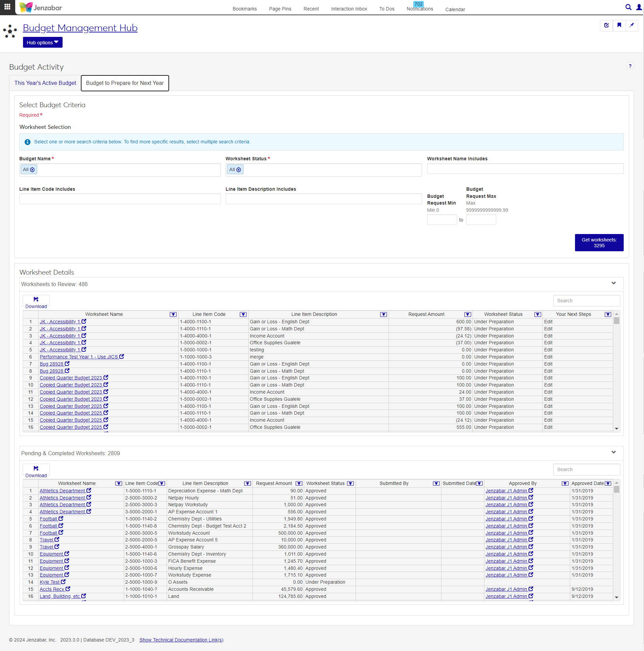Click the Worksheet Name Includes field

(x=525, y=169)
